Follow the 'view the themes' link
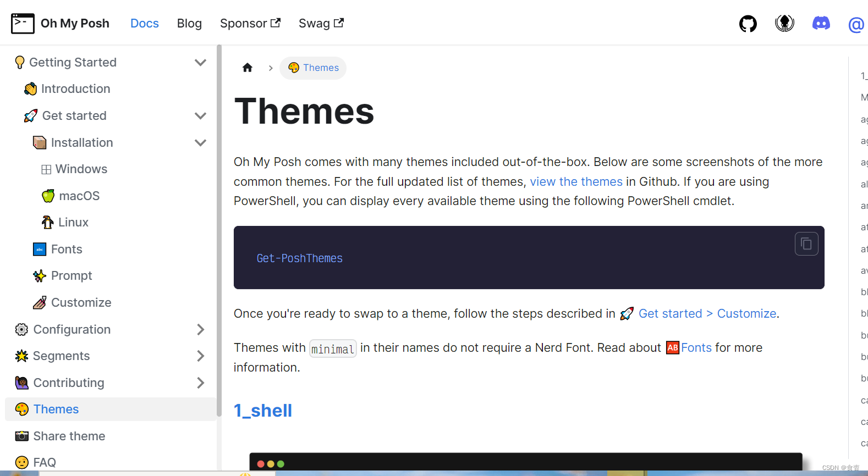This screenshot has width=868, height=476. point(576,181)
